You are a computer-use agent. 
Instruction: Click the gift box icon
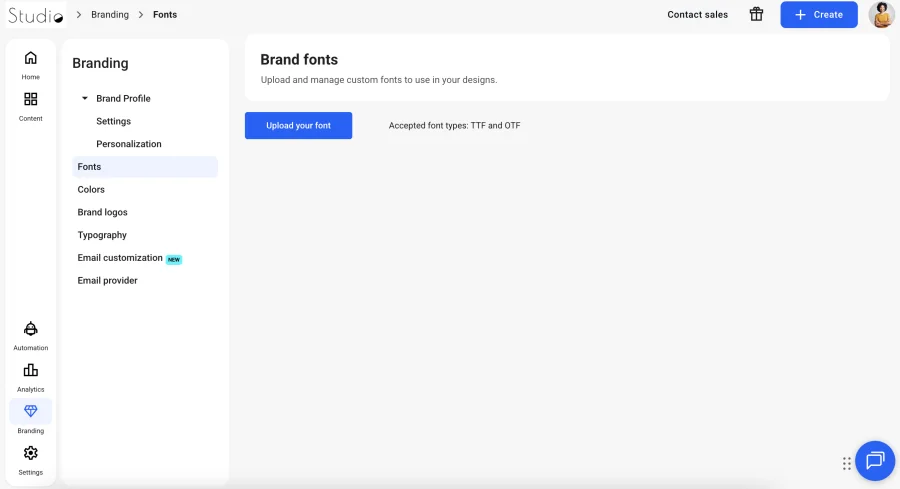(757, 14)
